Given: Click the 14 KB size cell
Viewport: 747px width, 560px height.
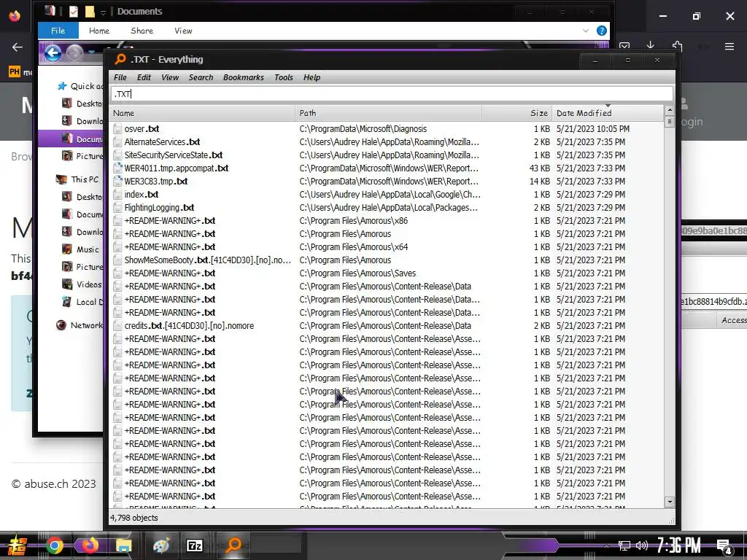Looking at the screenshot, I should [x=539, y=181].
